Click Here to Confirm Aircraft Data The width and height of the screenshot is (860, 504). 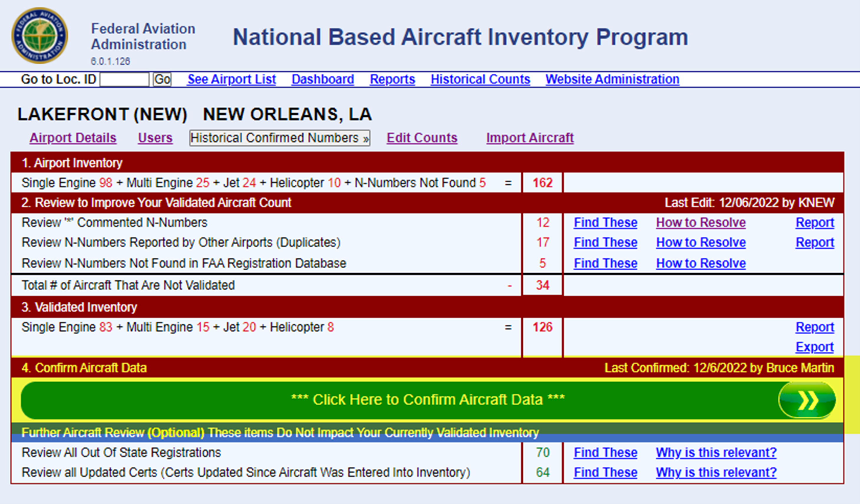click(x=428, y=400)
